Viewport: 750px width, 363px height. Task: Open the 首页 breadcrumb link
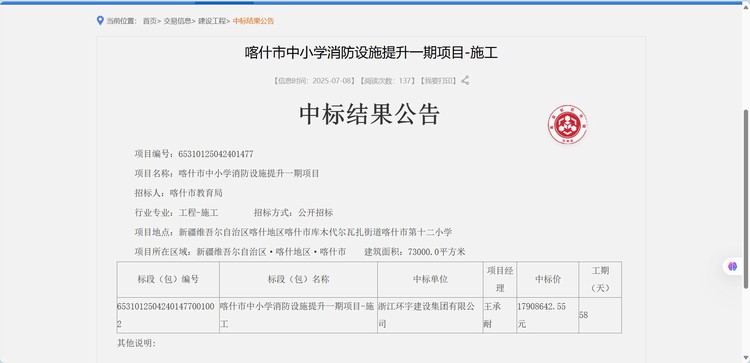pos(149,21)
